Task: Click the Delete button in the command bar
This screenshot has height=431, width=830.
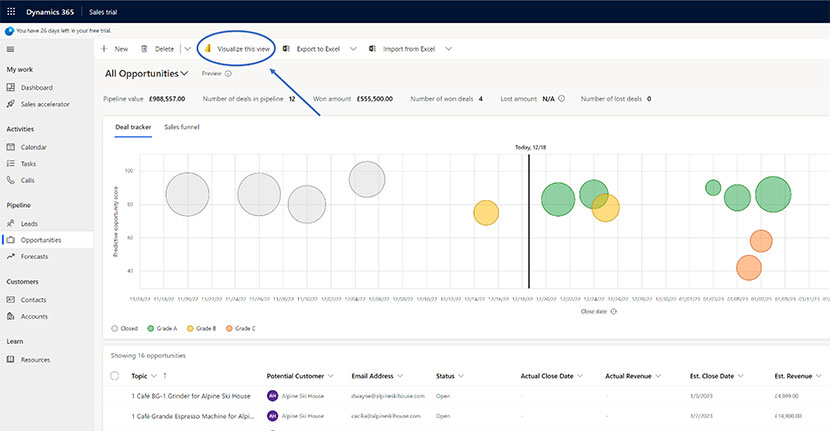Action: [x=158, y=49]
